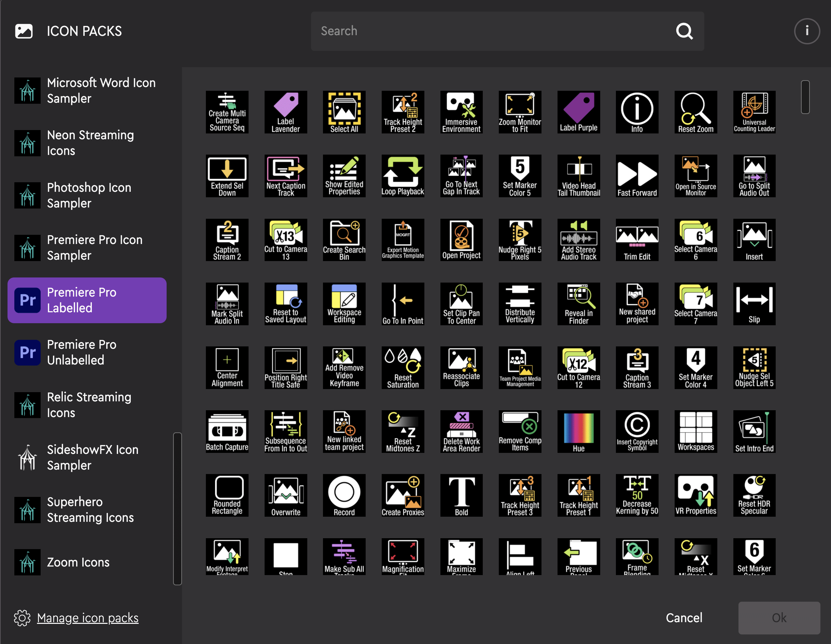The width and height of the screenshot is (831, 644).
Task: Select the Hue gradient icon
Action: [x=578, y=432]
